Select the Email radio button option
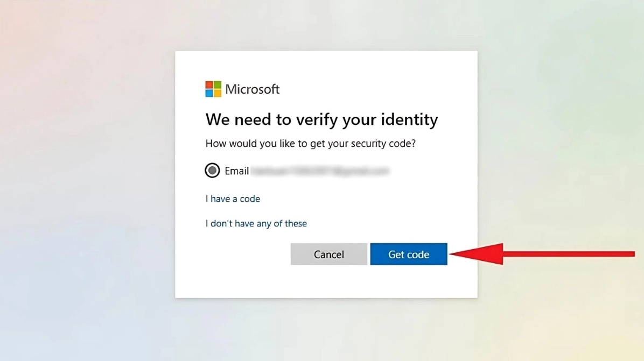Viewport: 644px width, 361px height. [212, 170]
